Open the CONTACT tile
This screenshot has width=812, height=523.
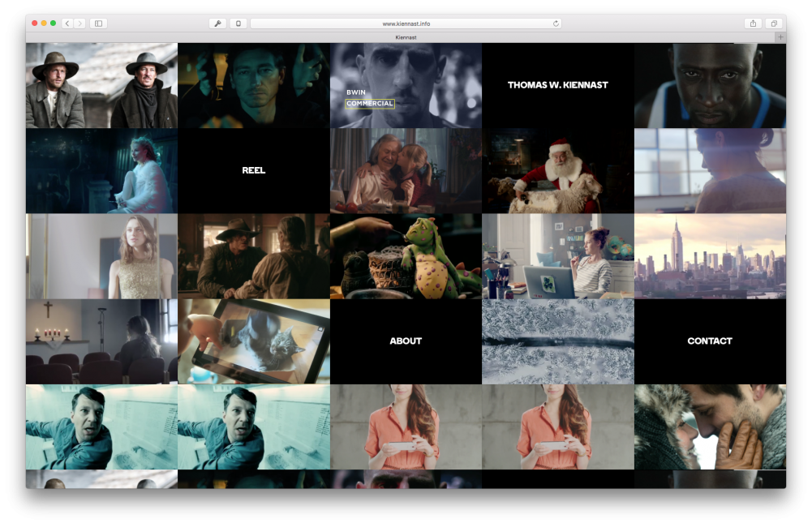710,341
